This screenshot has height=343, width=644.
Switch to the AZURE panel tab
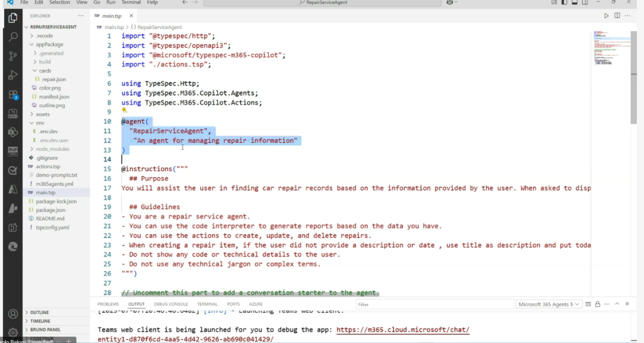[256, 305]
